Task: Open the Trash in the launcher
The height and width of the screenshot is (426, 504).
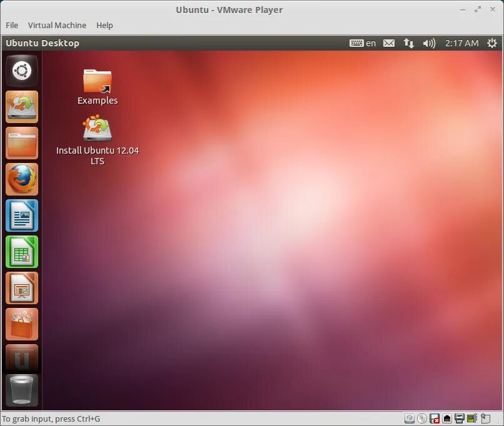Action: click(22, 390)
